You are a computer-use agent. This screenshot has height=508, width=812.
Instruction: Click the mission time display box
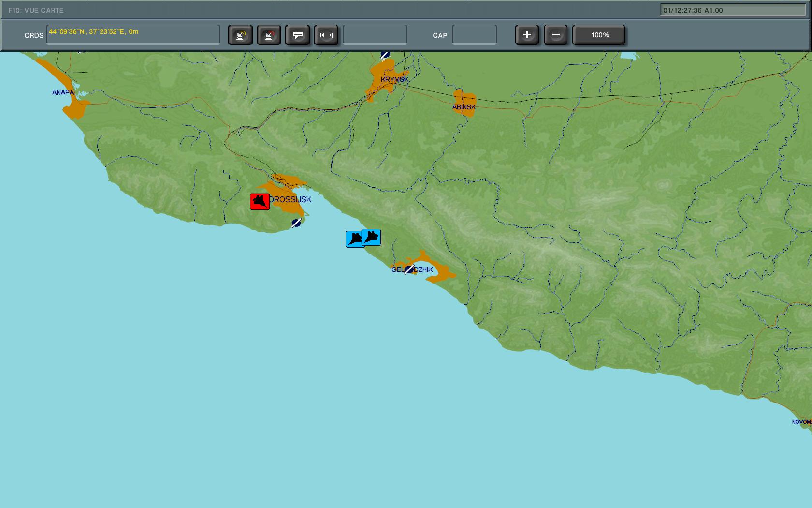pyautogui.click(x=733, y=10)
